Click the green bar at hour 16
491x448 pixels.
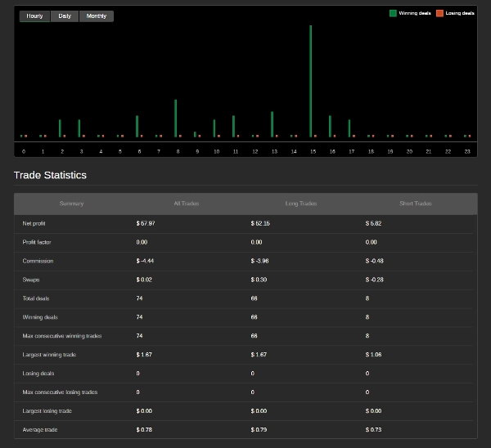[x=330, y=127]
